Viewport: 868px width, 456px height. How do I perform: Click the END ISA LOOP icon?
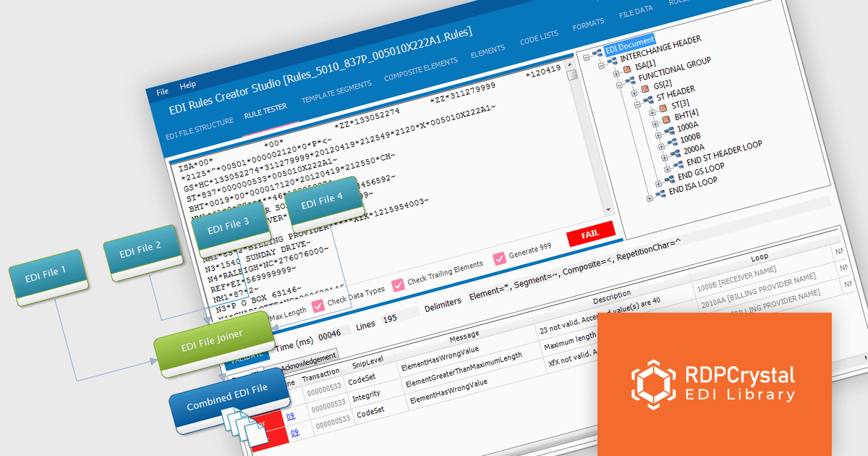659,192
